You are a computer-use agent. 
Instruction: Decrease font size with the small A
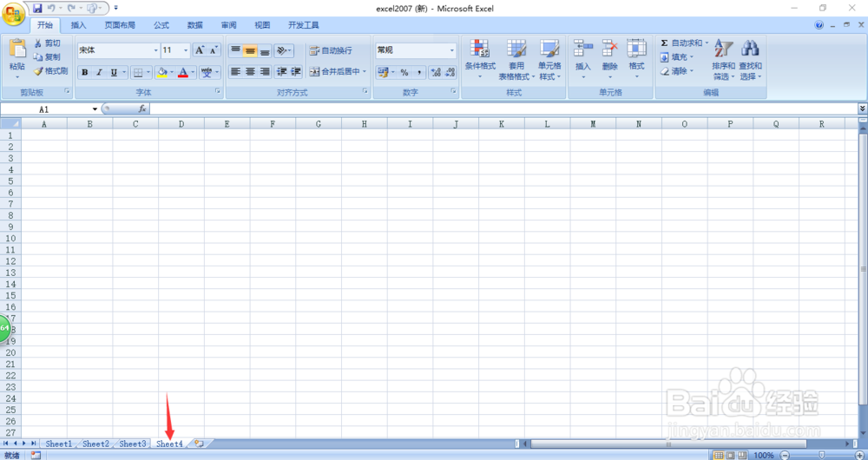[x=214, y=50]
